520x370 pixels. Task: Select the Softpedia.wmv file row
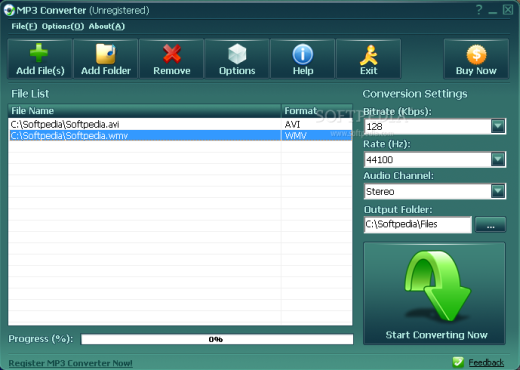(180, 136)
